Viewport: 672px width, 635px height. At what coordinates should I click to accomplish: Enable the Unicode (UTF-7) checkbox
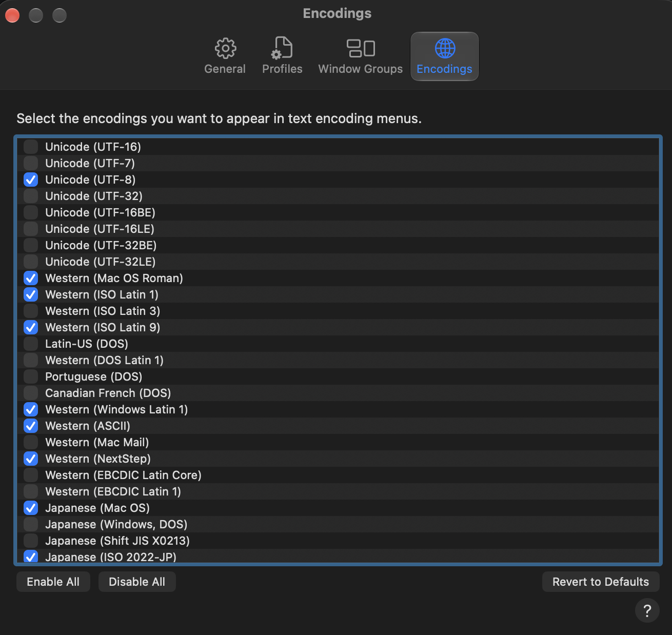click(x=31, y=163)
